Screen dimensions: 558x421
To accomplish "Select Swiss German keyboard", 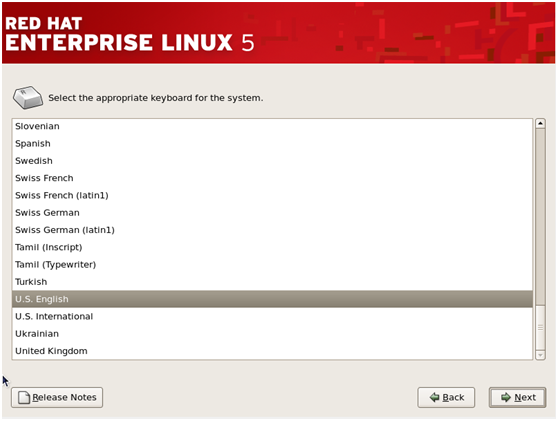I will [272, 212].
